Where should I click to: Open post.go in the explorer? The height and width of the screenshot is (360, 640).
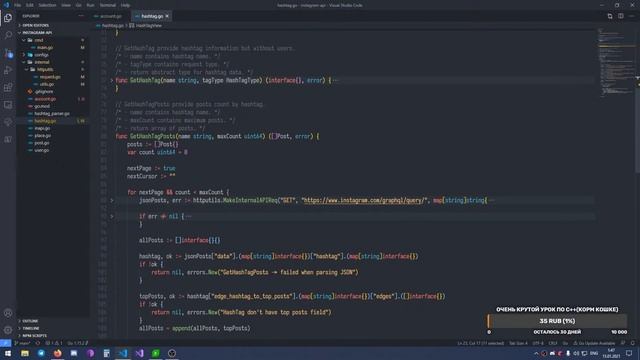[42, 143]
